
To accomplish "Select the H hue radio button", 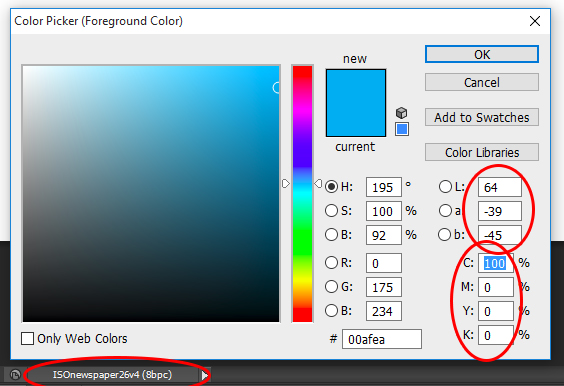I will 331,187.
